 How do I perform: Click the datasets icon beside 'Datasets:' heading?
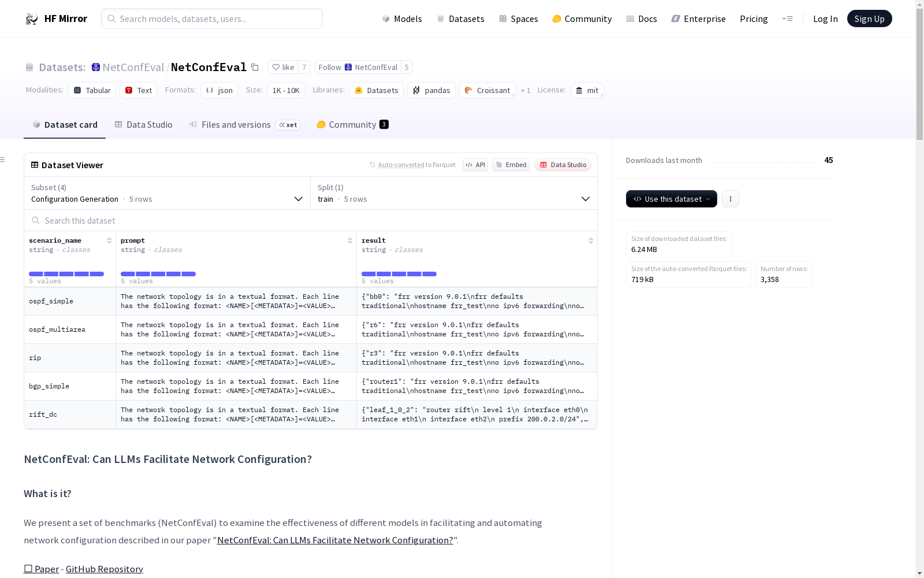[29, 67]
